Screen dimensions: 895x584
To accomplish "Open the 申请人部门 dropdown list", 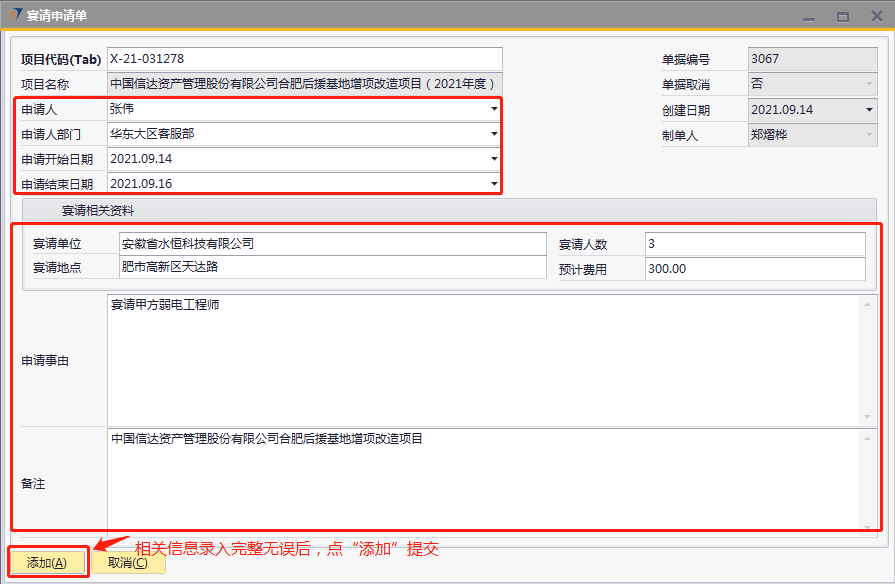I will (x=494, y=133).
